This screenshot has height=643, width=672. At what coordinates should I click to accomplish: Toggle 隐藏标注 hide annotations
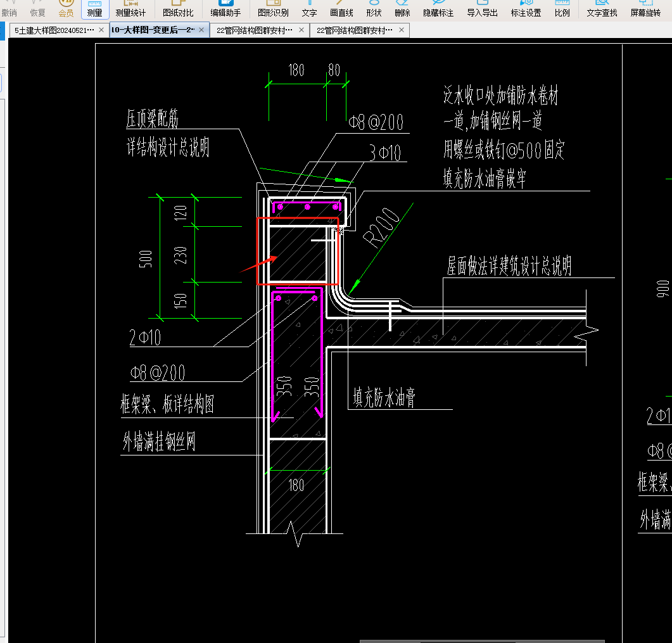pyautogui.click(x=438, y=9)
